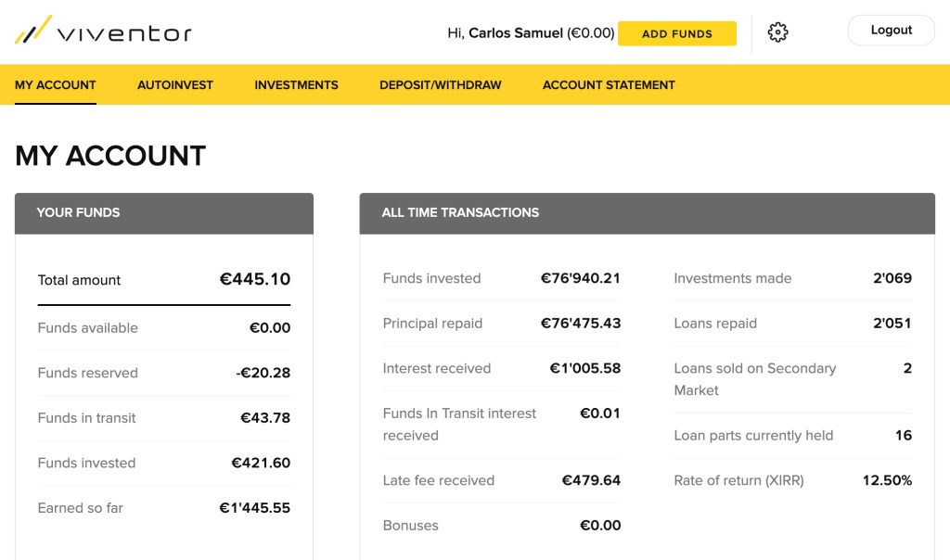The image size is (950, 560).
Task: Click the Carlos Samuel user name
Action: click(x=515, y=33)
